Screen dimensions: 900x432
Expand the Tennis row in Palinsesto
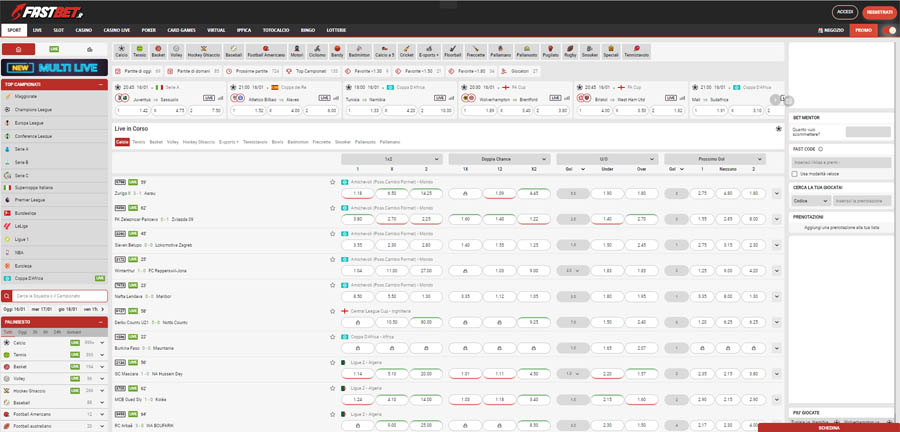click(102, 355)
